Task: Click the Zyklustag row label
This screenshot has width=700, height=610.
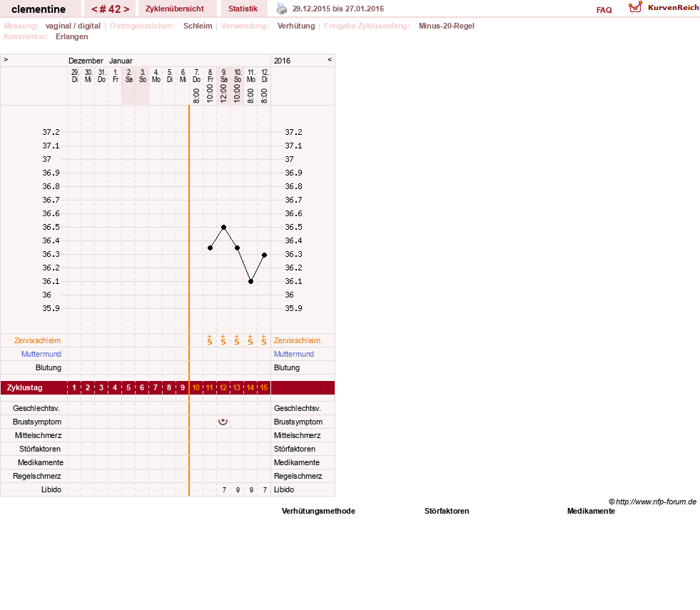Action: [24, 388]
